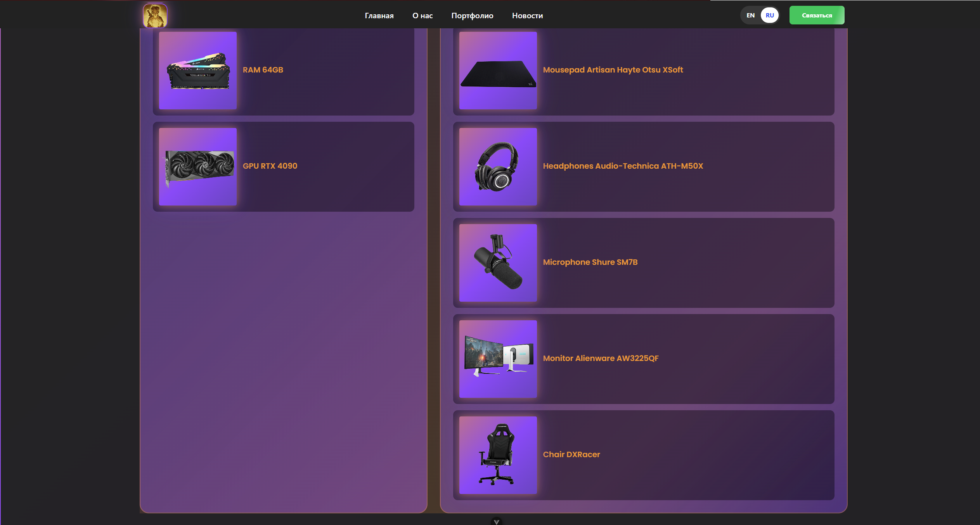This screenshot has width=980, height=525.
Task: Click the Headphones Audio-Technica ATH-M50X title
Action: [623, 166]
